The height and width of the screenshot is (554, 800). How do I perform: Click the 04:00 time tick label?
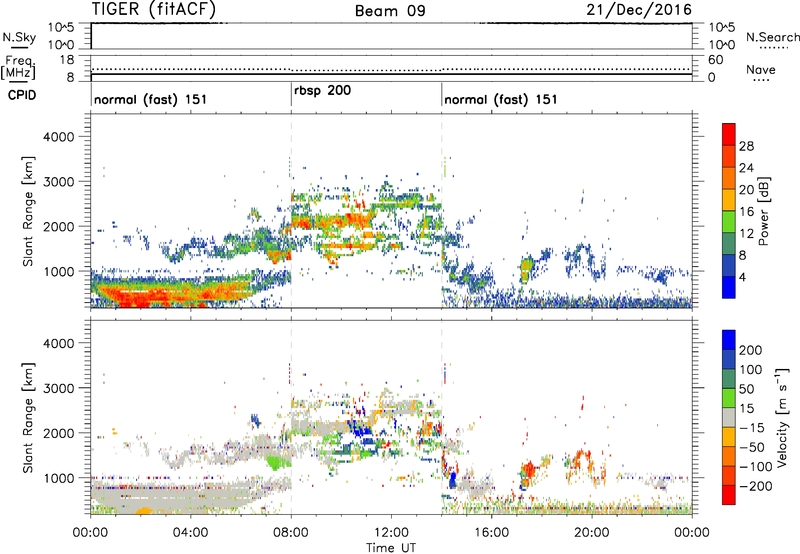point(190,533)
